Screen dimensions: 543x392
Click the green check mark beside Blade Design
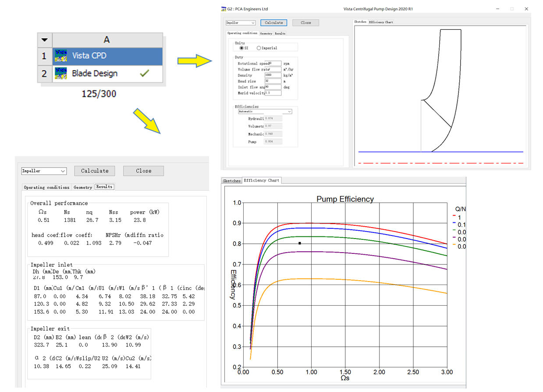pos(144,73)
